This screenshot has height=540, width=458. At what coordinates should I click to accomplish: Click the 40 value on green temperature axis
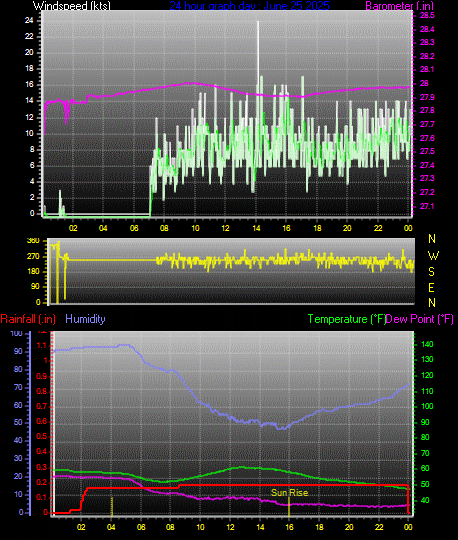point(425,500)
